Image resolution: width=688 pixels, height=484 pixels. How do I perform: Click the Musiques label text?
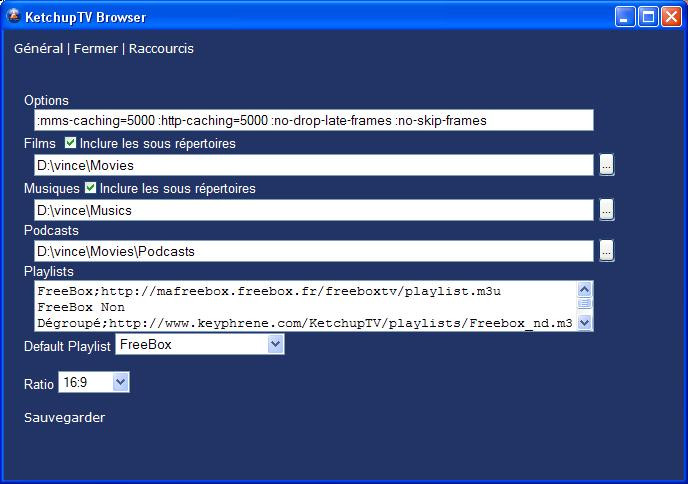pos(52,188)
